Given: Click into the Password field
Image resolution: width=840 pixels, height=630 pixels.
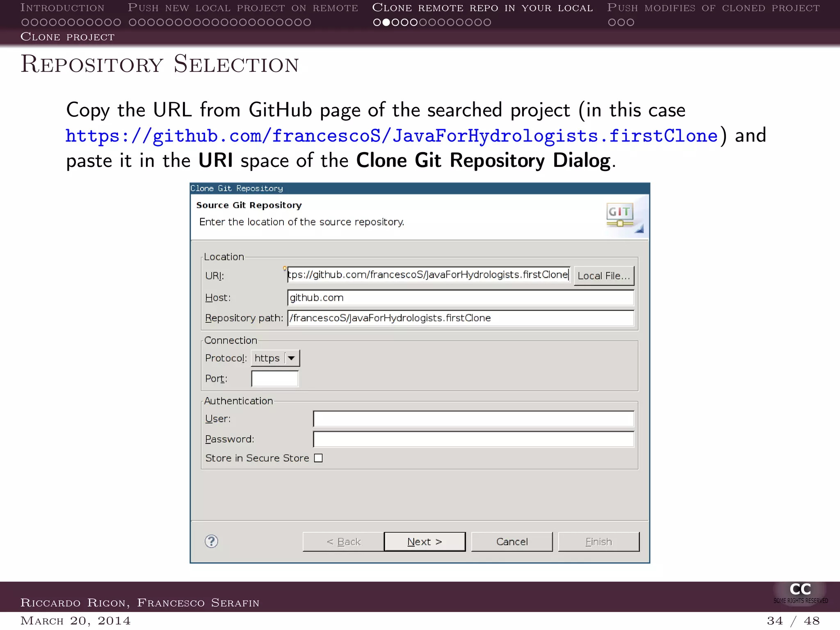Looking at the screenshot, I should [473, 439].
